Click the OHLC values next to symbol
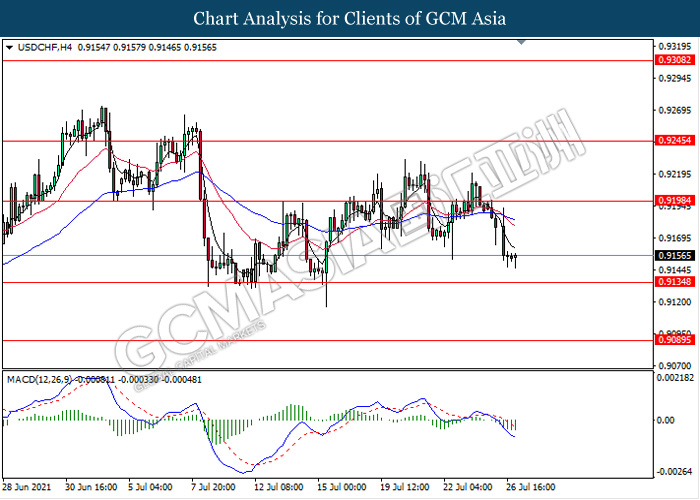The width and height of the screenshot is (700, 500). click(147, 47)
